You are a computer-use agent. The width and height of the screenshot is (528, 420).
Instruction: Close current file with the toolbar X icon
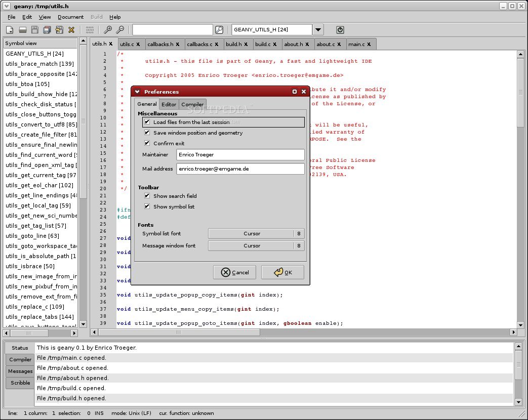pos(71,30)
